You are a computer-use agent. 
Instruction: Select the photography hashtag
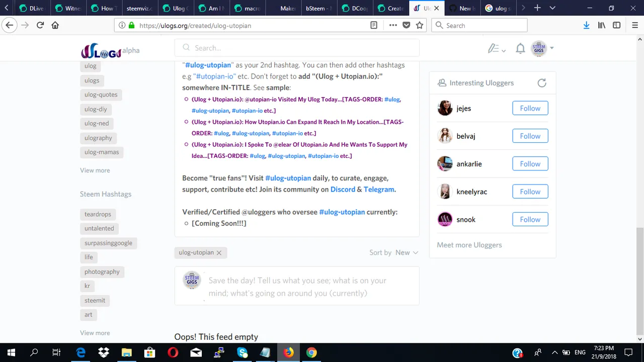point(102,271)
